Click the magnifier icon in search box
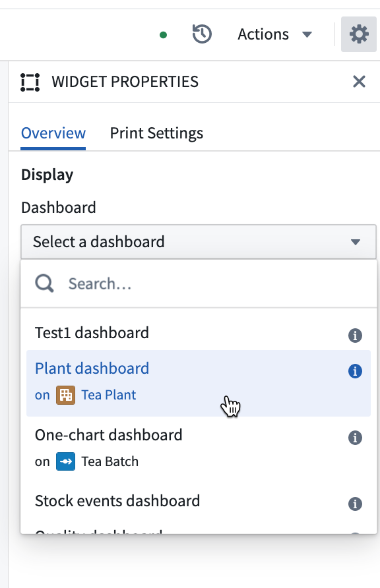Screen dimensions: 380x588 [44, 283]
